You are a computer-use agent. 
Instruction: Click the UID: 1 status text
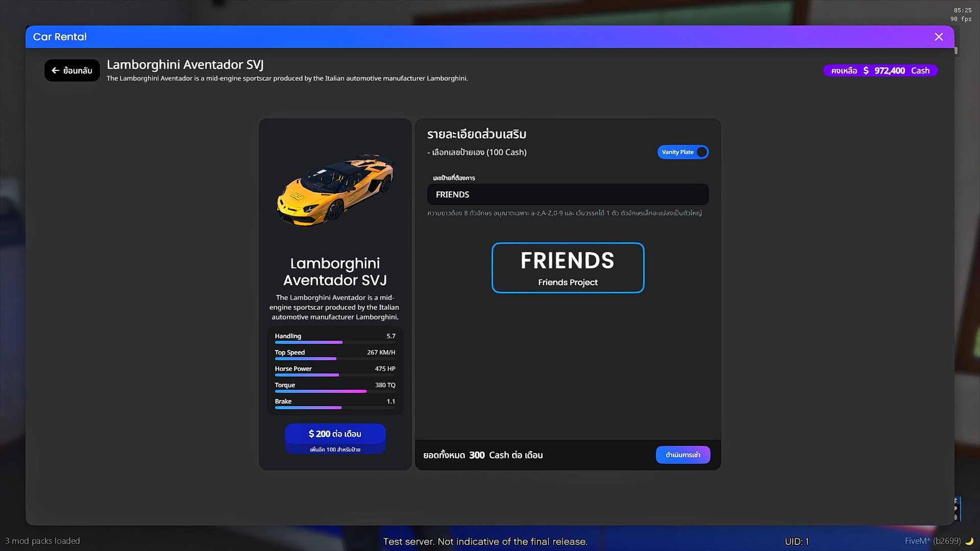[x=797, y=541]
